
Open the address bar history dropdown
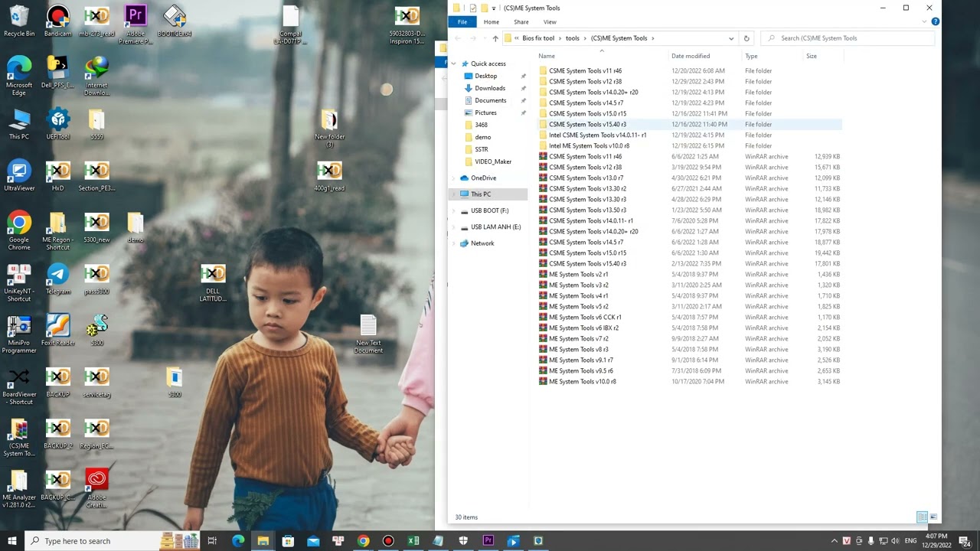pos(731,38)
